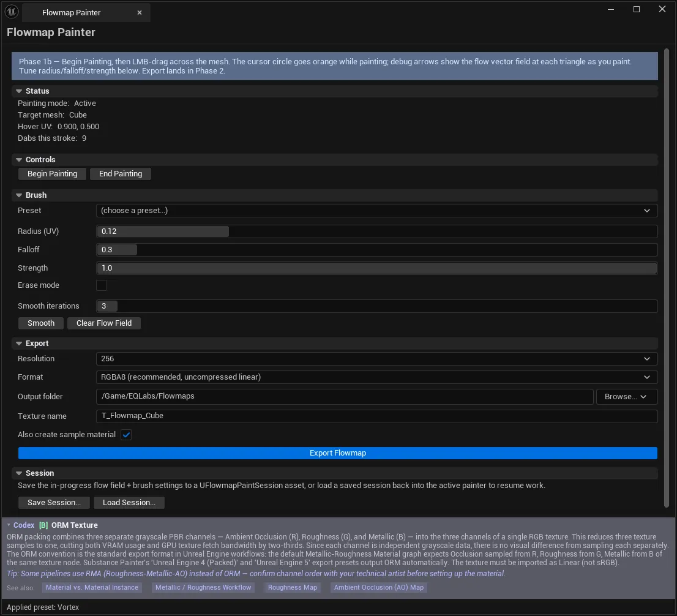Open the Resolution dropdown

click(376, 359)
